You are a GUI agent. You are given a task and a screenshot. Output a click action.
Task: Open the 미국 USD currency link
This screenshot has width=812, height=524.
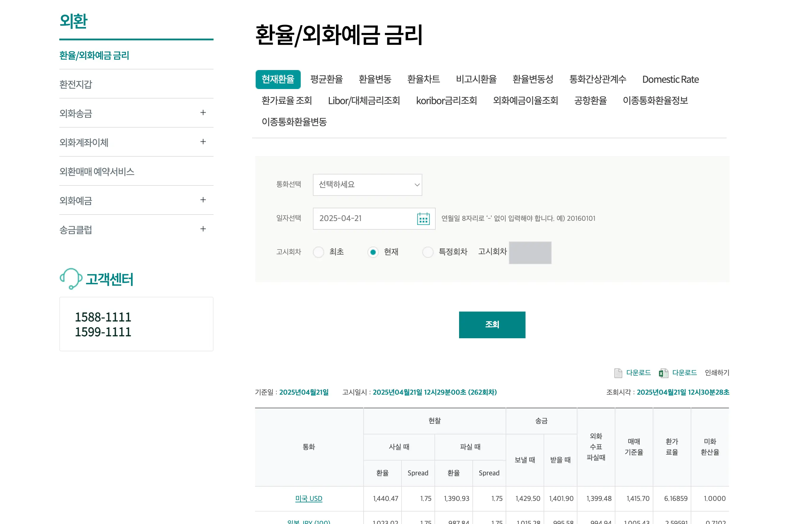click(x=308, y=498)
